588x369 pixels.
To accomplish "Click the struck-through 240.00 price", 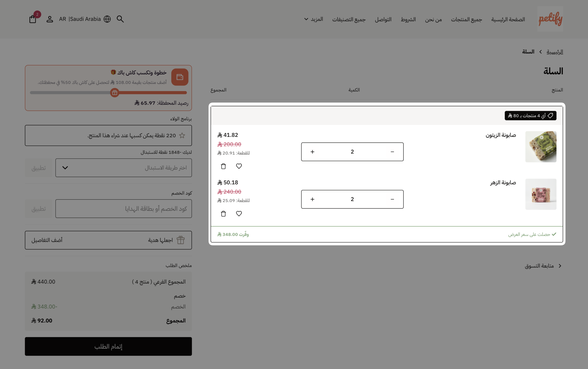I will [229, 192].
